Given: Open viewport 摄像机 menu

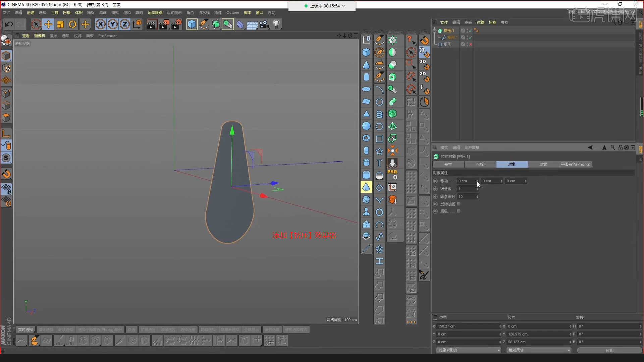Looking at the screenshot, I should pos(40,36).
